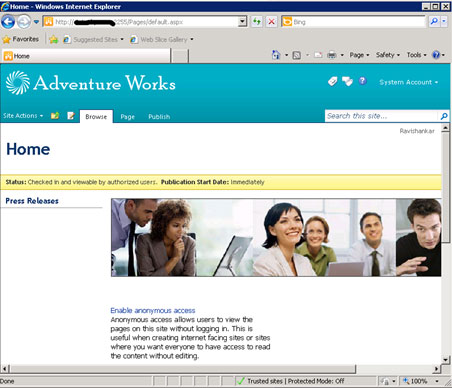Click the Navigate Up folder icon
This screenshot has width=452, height=388.
pos(55,116)
